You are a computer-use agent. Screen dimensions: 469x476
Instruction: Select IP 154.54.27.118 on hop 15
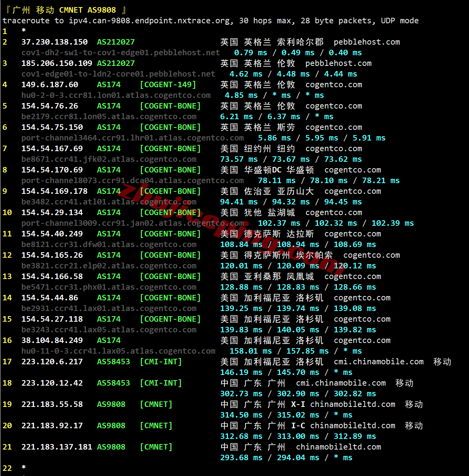pyautogui.click(x=52, y=319)
